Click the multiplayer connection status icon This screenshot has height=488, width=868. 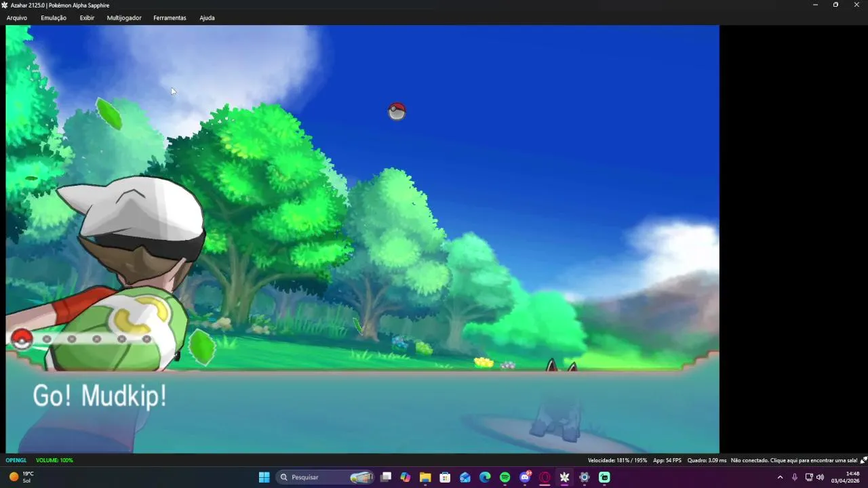coord(863,460)
